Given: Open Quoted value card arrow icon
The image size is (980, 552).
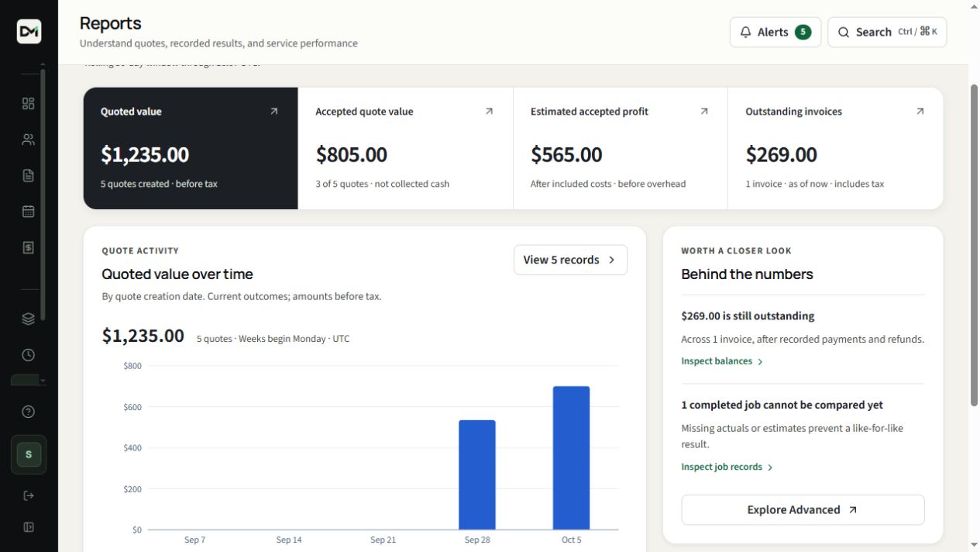Looking at the screenshot, I should 273,112.
